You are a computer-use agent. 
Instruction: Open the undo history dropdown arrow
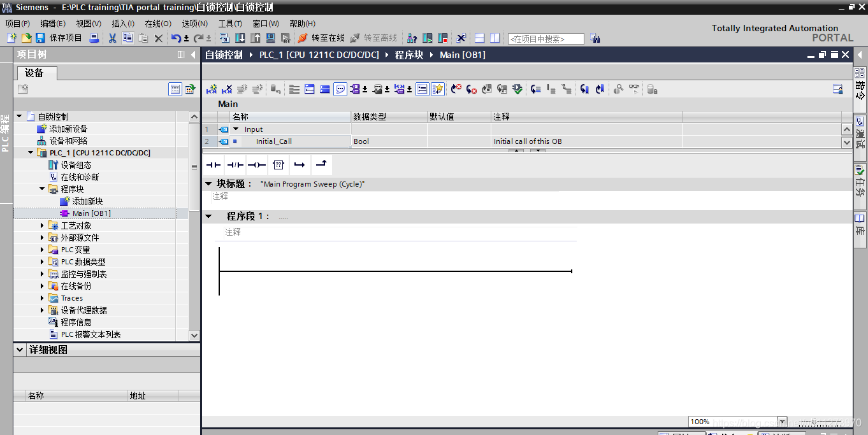pyautogui.click(x=186, y=38)
